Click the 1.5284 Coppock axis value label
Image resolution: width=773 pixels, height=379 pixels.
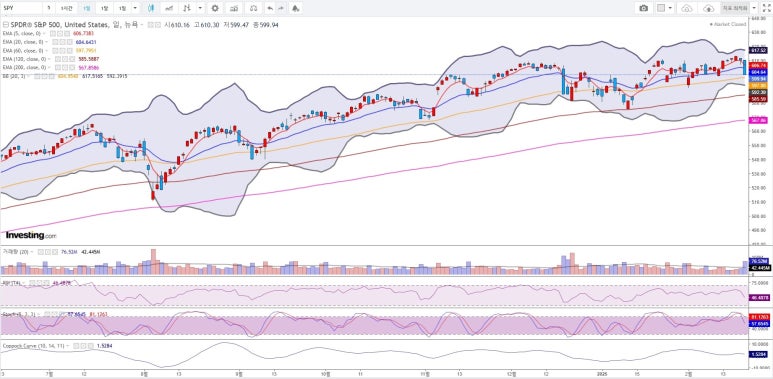758,354
